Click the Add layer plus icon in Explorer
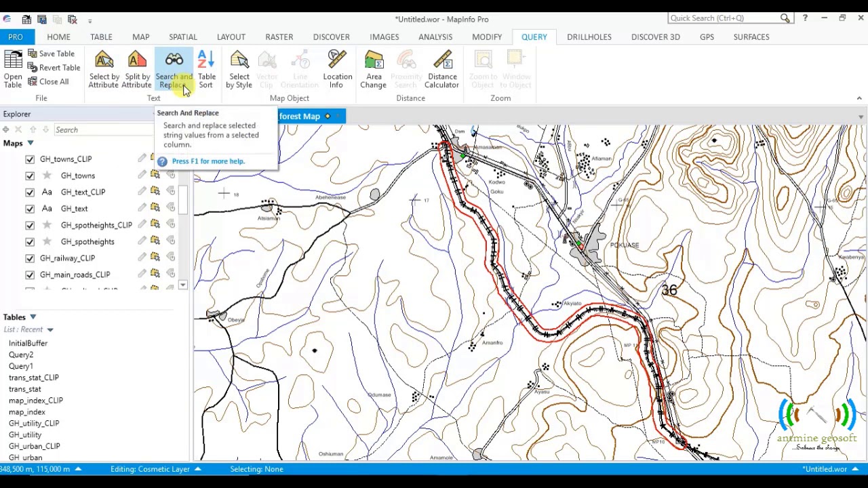 point(5,129)
